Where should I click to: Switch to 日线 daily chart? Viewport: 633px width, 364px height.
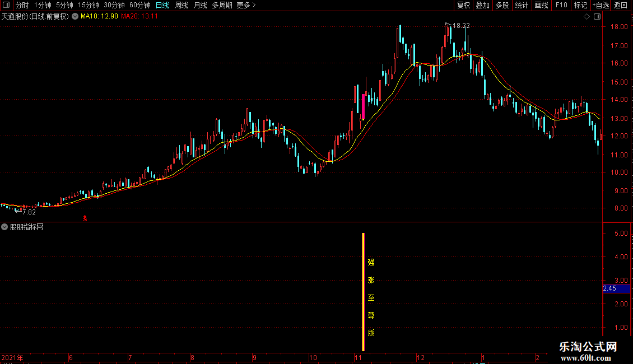point(162,5)
